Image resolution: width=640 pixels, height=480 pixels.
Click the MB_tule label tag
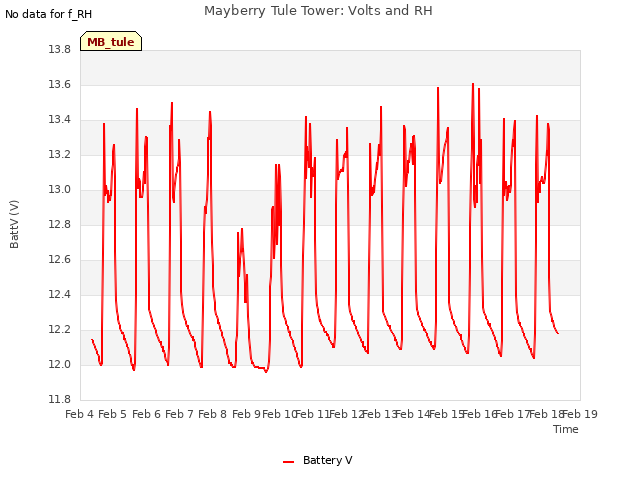pyautogui.click(x=111, y=41)
